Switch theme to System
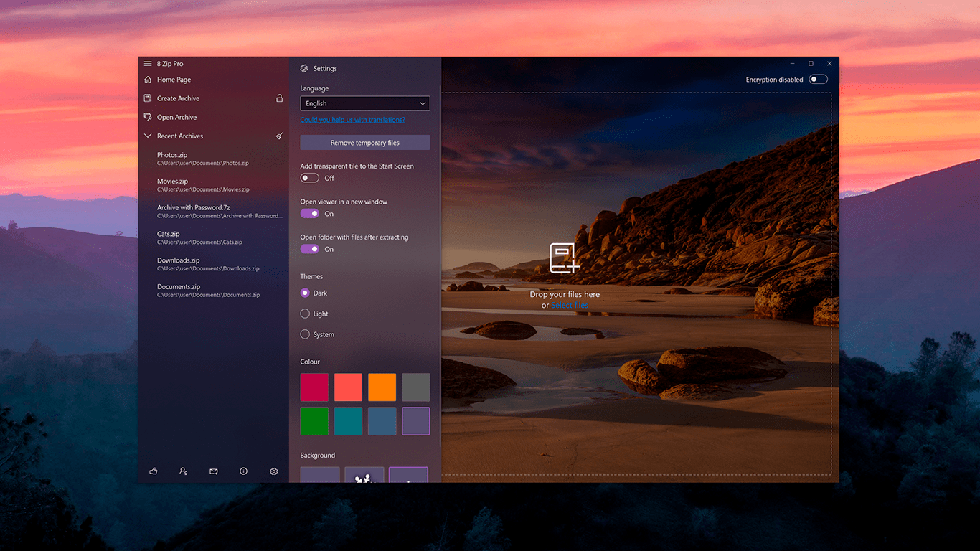 pos(305,334)
